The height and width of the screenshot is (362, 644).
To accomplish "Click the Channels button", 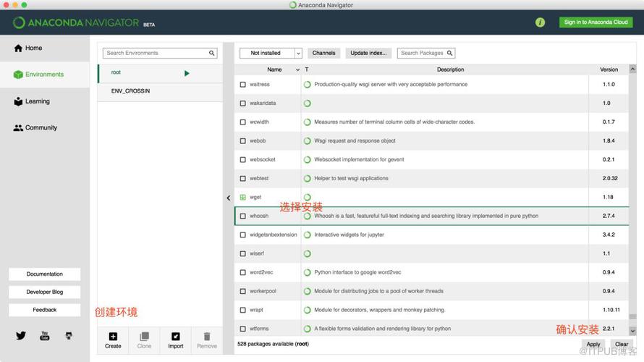I will (323, 53).
